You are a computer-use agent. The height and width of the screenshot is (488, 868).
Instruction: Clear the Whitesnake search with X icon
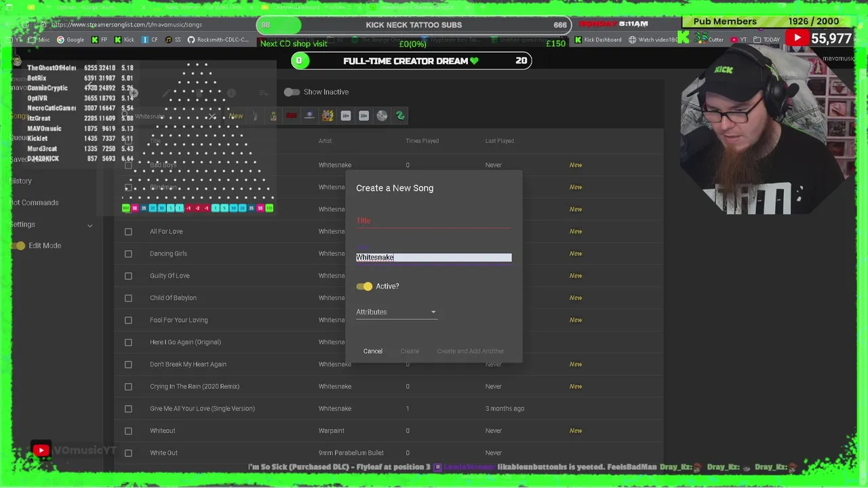tap(212, 116)
